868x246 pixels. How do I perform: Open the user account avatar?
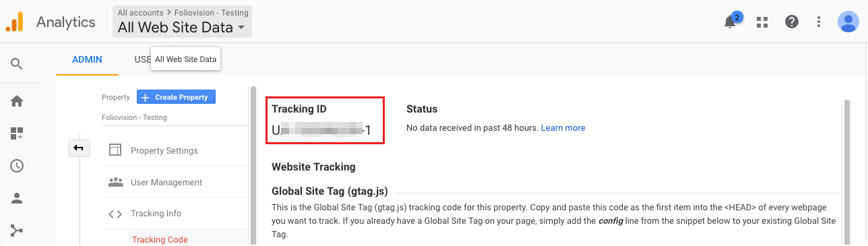(848, 22)
